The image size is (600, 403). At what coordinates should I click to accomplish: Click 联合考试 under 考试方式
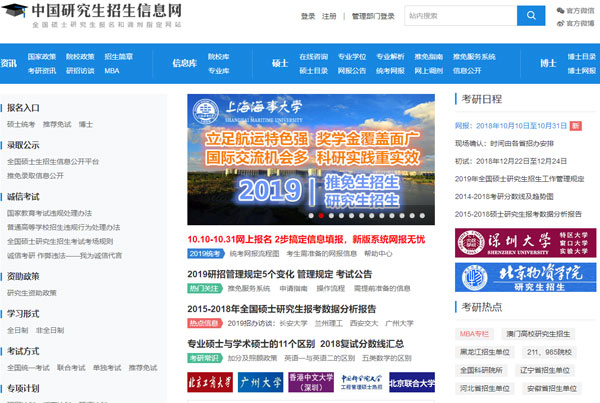pyautogui.click(x=71, y=368)
